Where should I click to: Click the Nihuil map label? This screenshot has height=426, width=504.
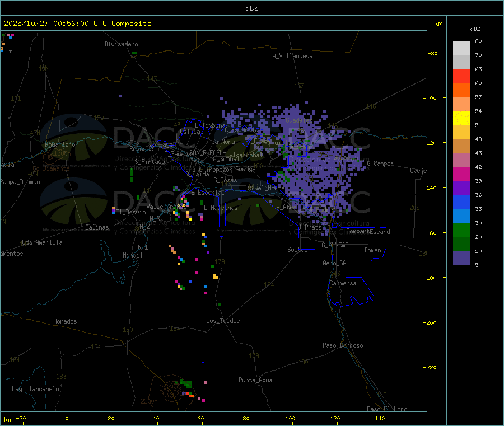coord(132,255)
